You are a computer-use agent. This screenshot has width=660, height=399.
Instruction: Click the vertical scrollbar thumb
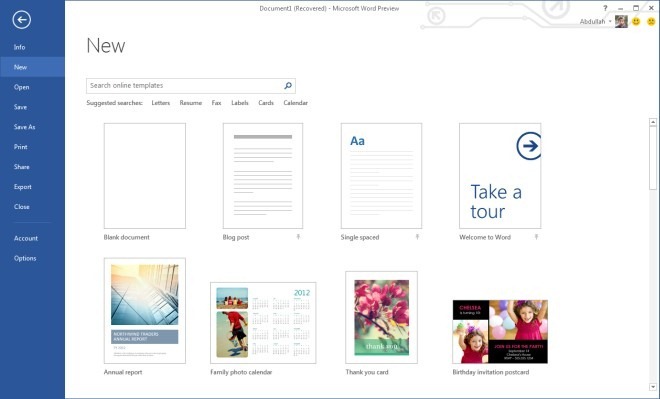[x=653, y=158]
